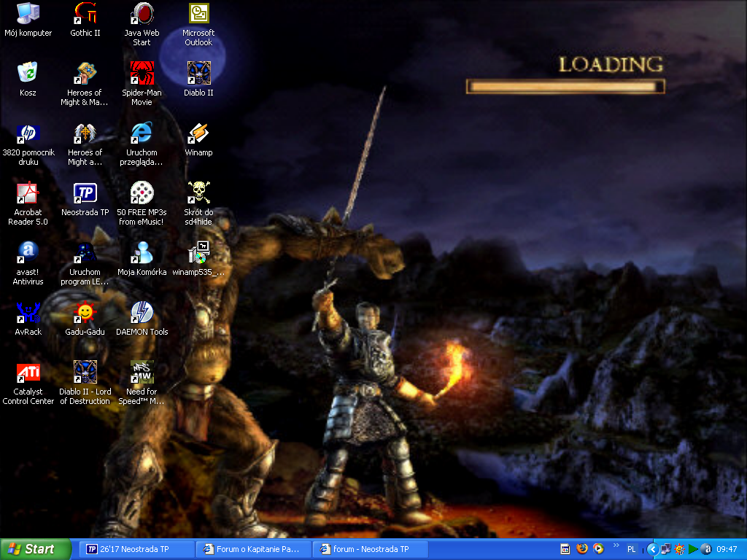Select the Winamp desktop shortcut

click(x=198, y=139)
